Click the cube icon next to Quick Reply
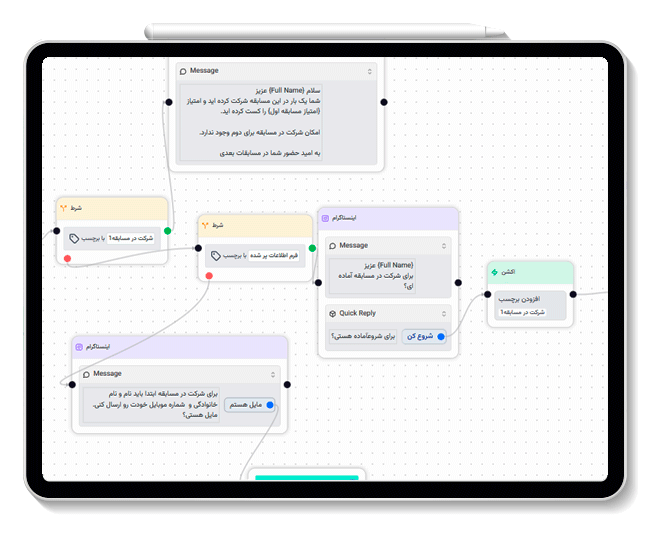This screenshot has width=650, height=535. click(332, 313)
